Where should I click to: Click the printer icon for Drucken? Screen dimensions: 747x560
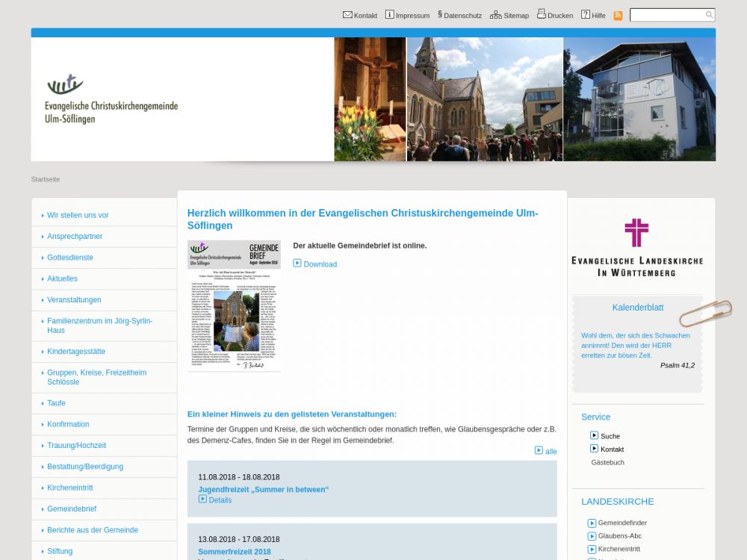click(x=542, y=14)
